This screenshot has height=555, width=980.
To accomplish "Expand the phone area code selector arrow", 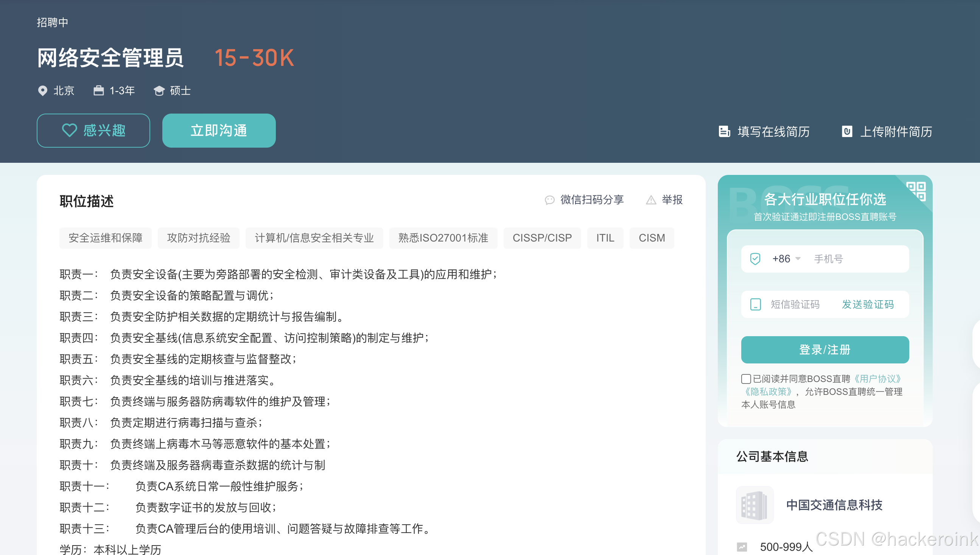I will (x=799, y=259).
